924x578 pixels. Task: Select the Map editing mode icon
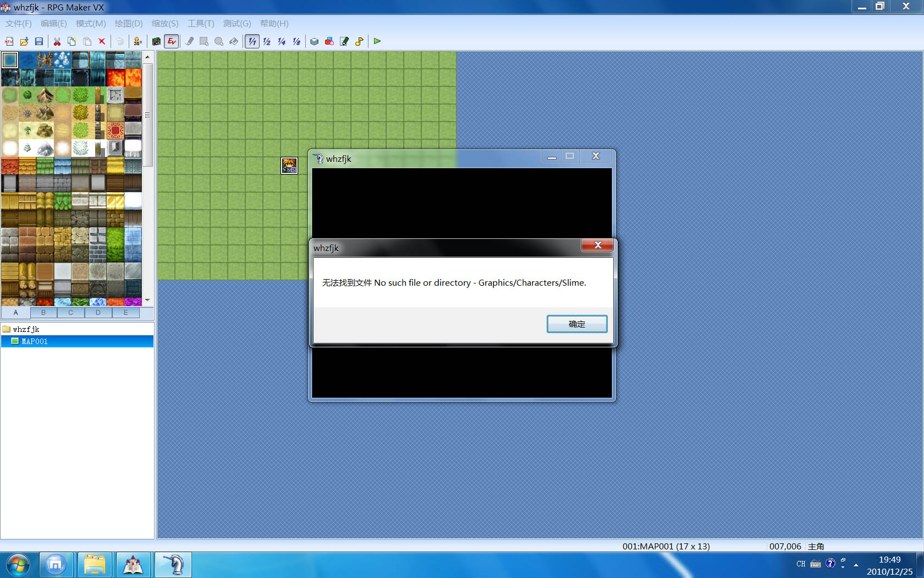point(156,41)
